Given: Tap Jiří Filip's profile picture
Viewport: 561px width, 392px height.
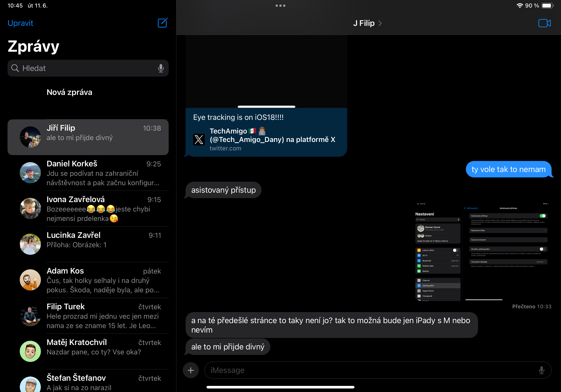Looking at the screenshot, I should click(x=30, y=137).
